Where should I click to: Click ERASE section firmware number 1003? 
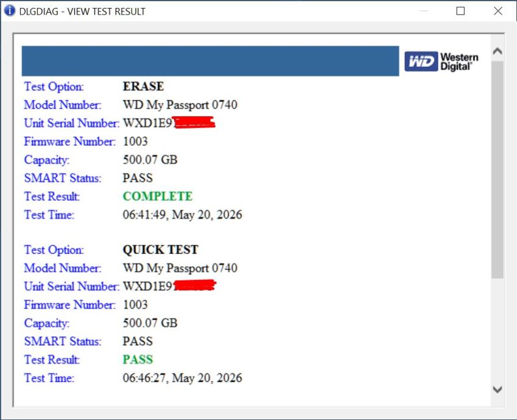[135, 141]
